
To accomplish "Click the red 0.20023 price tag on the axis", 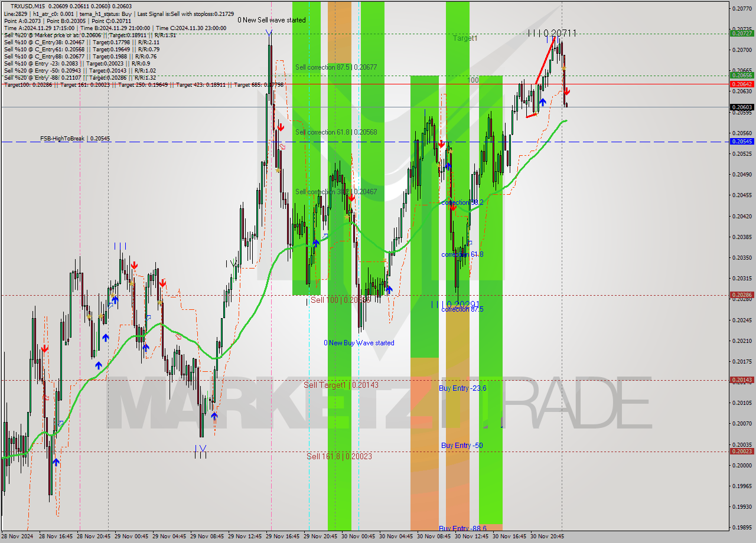I will pos(742,452).
